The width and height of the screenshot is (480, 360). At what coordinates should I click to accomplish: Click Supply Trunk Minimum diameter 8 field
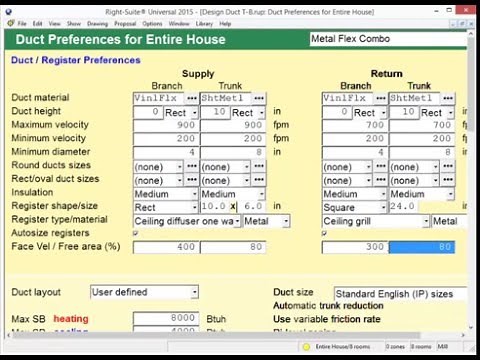[233, 152]
